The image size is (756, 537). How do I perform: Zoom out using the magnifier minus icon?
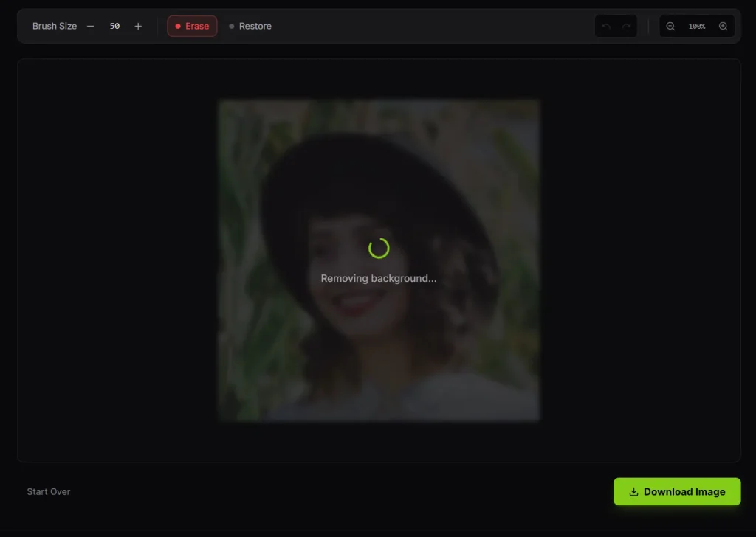pyautogui.click(x=670, y=26)
